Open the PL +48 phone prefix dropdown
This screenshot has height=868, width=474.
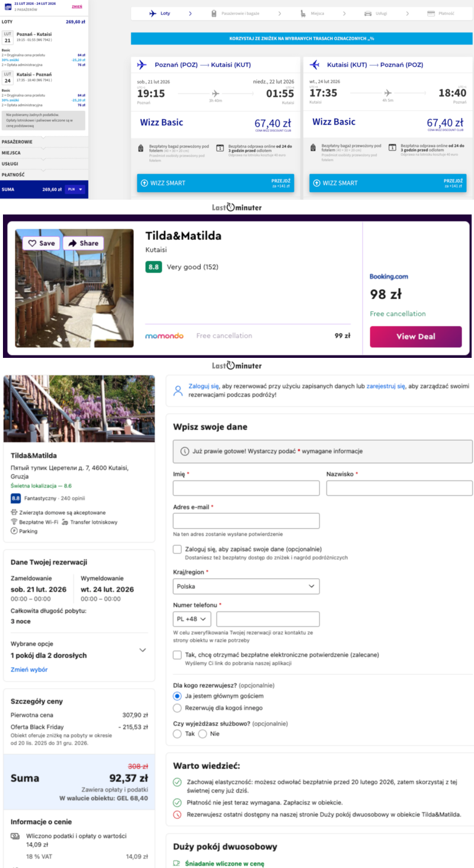point(193,619)
